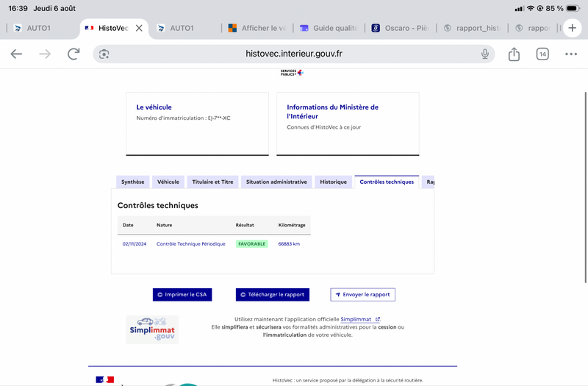Tap the Wi-Fi status icon
Viewport: 588px width, 386px height.
pos(530,8)
